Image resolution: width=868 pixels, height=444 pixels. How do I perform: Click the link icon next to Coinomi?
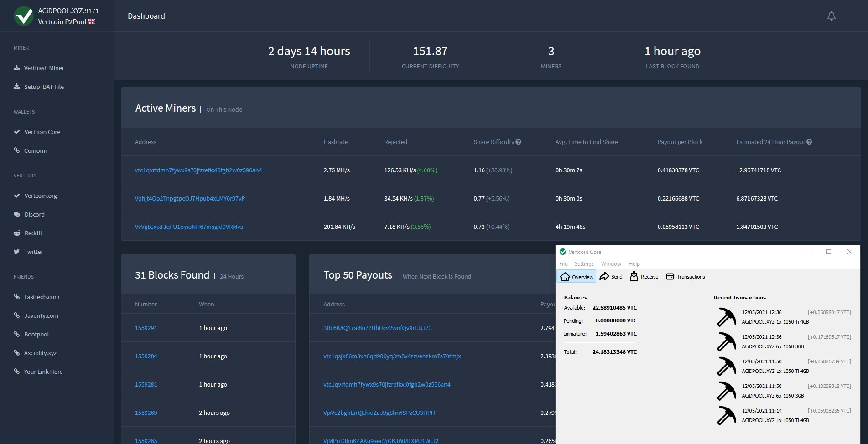[x=17, y=150]
